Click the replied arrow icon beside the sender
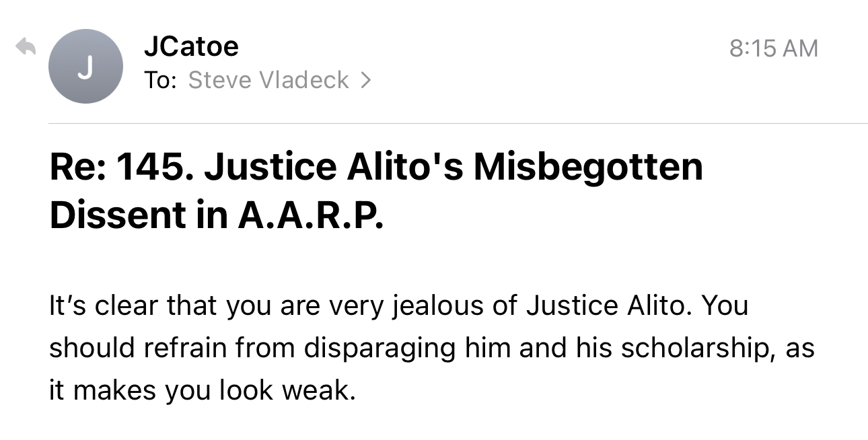 [x=26, y=47]
